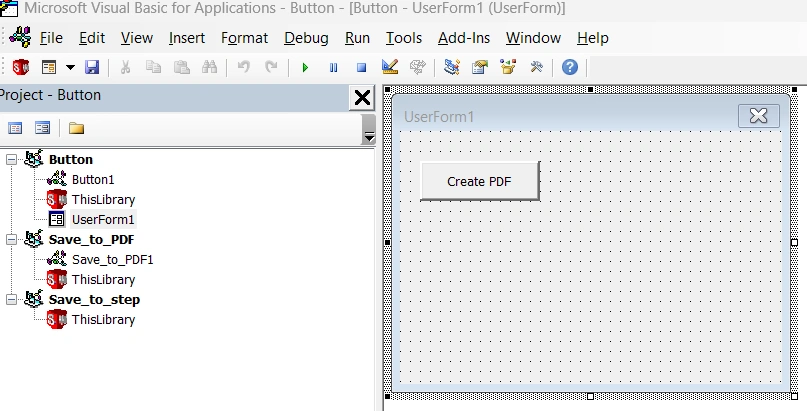The width and height of the screenshot is (807, 411).
Task: Run the macro with green play icon
Action: (305, 67)
